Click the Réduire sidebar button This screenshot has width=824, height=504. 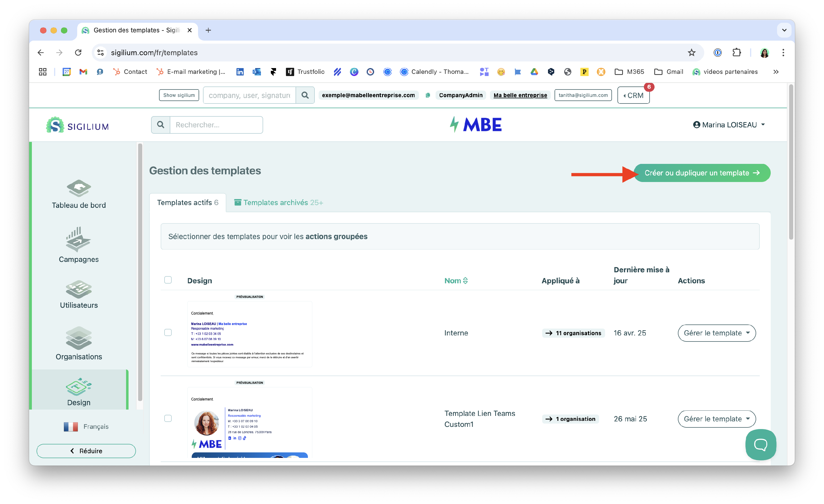click(86, 451)
